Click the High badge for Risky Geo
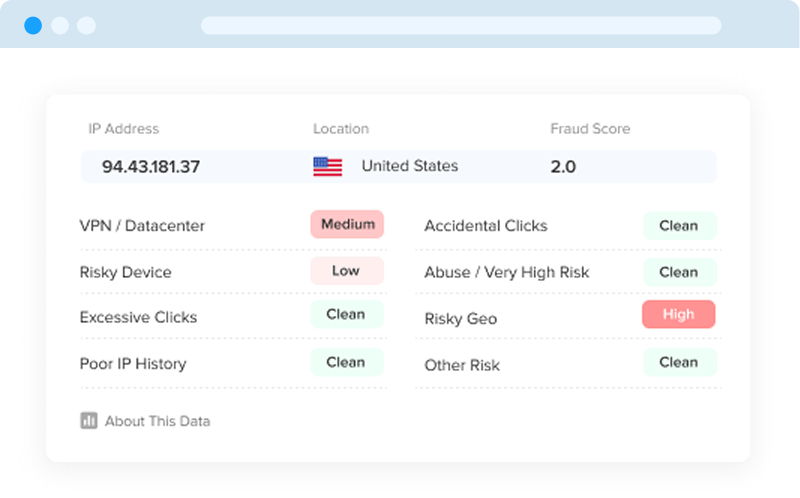The width and height of the screenshot is (800, 498). coord(679,314)
